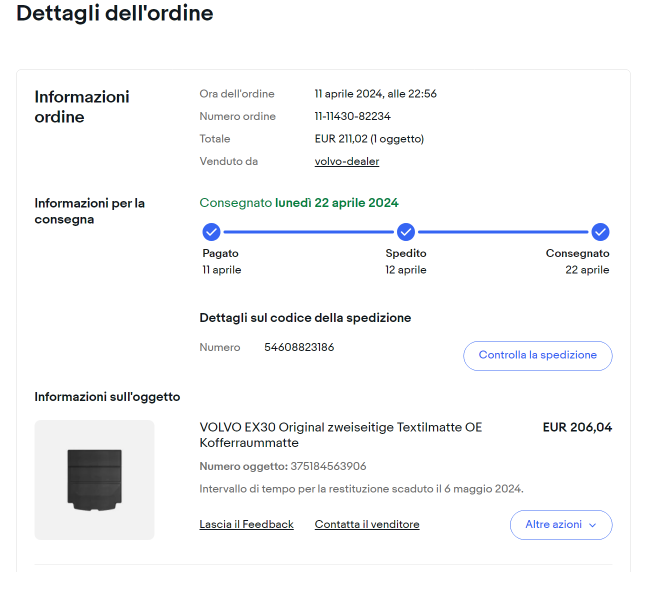Viewport: 650px width, 589px height.
Task: Click the 22 aprile delivered date
Action: [587, 270]
